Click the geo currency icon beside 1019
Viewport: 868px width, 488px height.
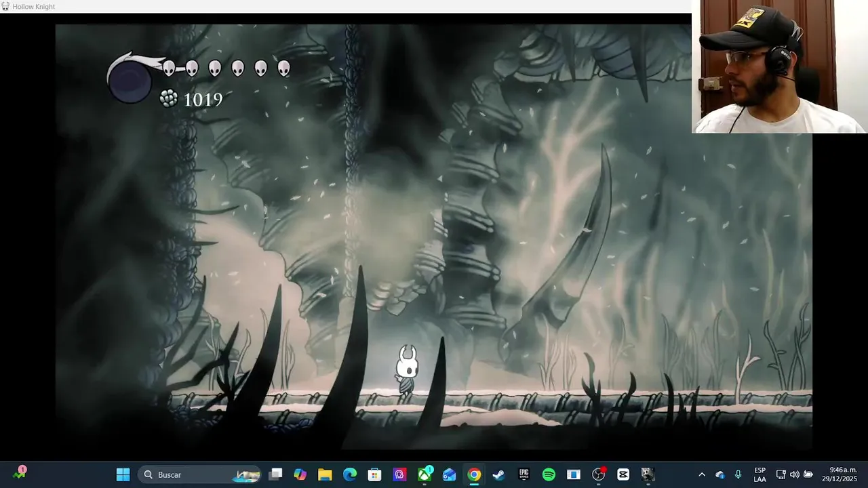click(x=169, y=99)
